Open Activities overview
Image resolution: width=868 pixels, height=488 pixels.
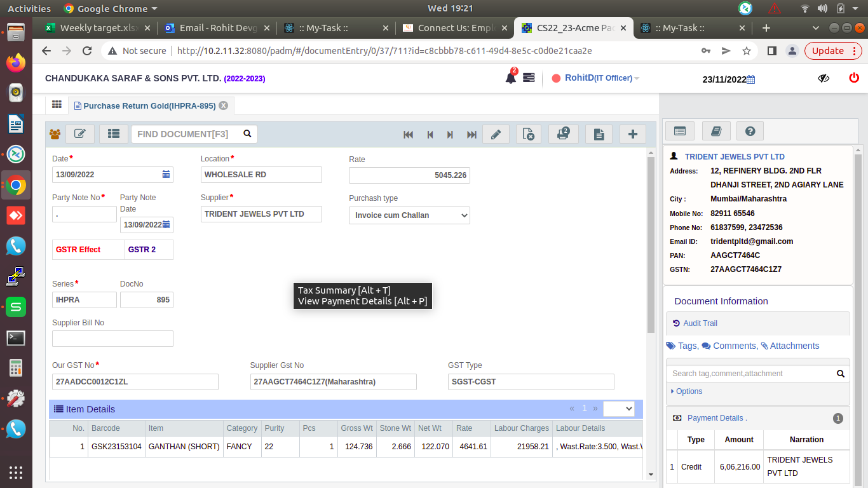29,9
